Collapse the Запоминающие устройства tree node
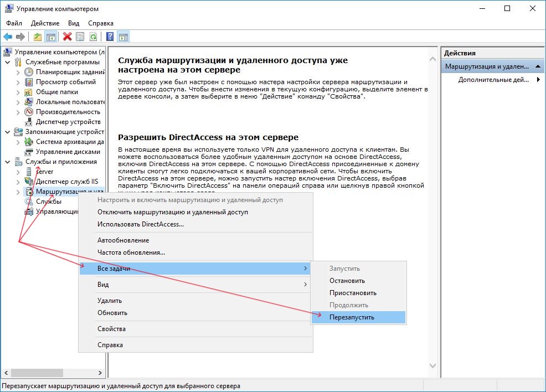This screenshot has width=546, height=392. tap(7, 132)
